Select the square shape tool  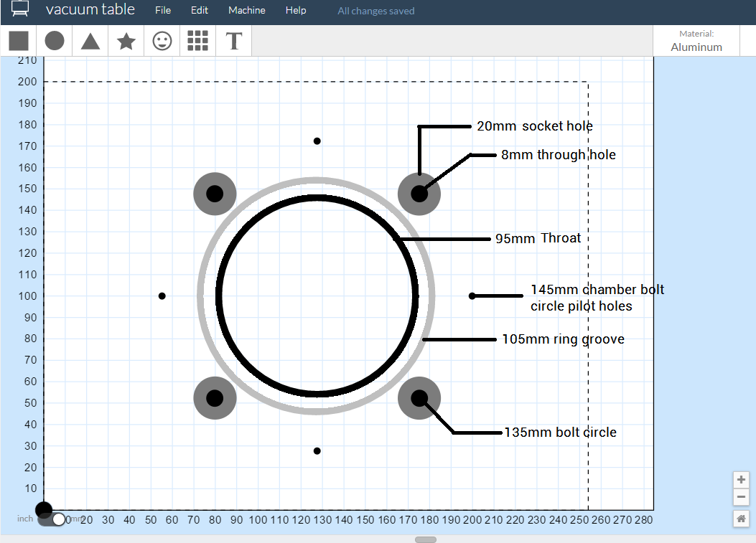point(19,41)
